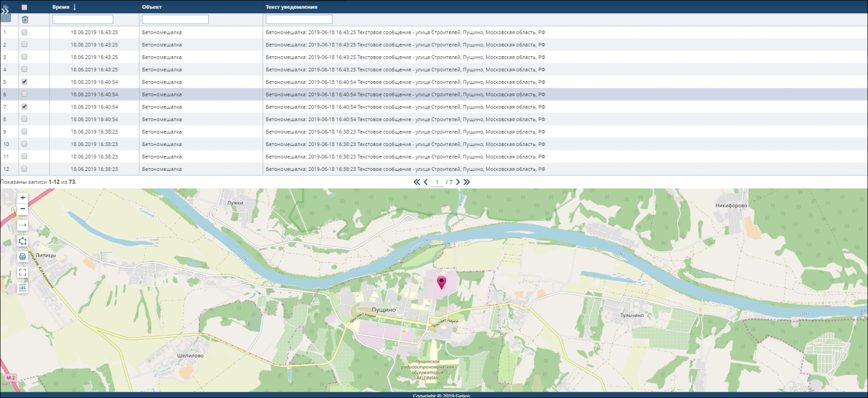This screenshot has width=868, height=398.
Task: Select Бетономешалка object cell in row 3
Action: coord(161,57)
